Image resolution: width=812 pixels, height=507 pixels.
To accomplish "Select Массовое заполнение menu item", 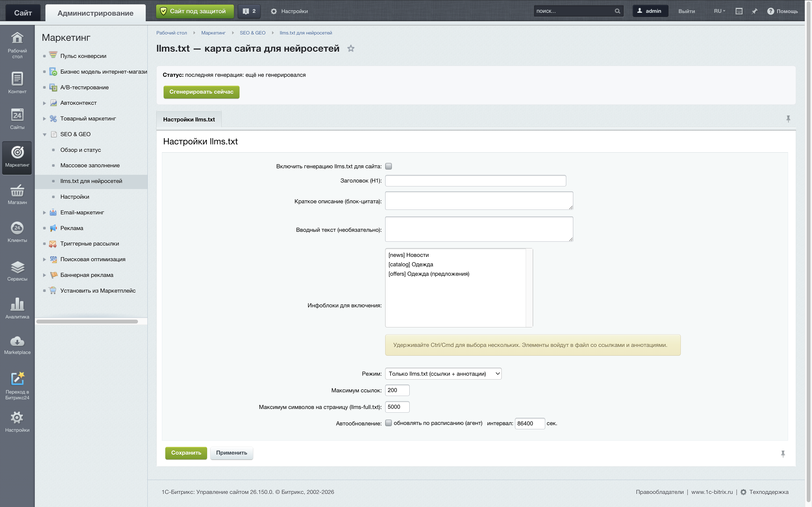I will (90, 165).
